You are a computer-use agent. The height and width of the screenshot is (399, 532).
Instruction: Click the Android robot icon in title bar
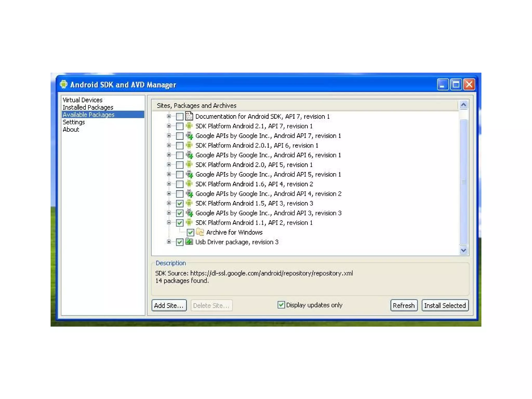coord(64,84)
